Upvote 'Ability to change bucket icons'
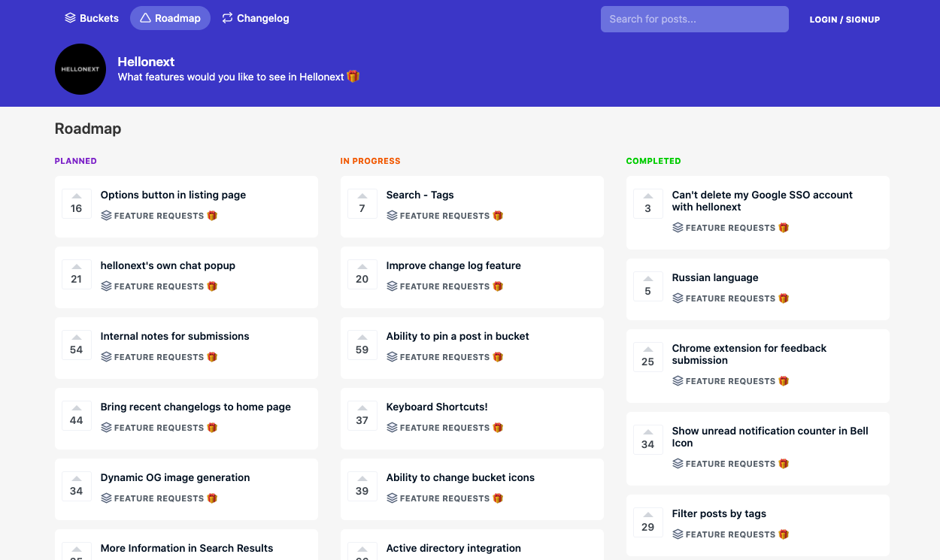Image resolution: width=940 pixels, height=560 pixels. 362,486
